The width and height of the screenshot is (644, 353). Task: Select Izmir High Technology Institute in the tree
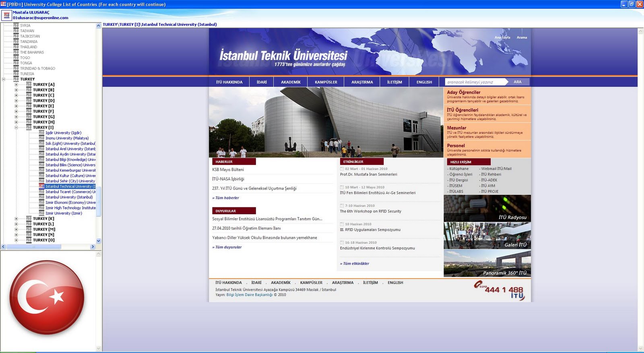tap(70, 208)
